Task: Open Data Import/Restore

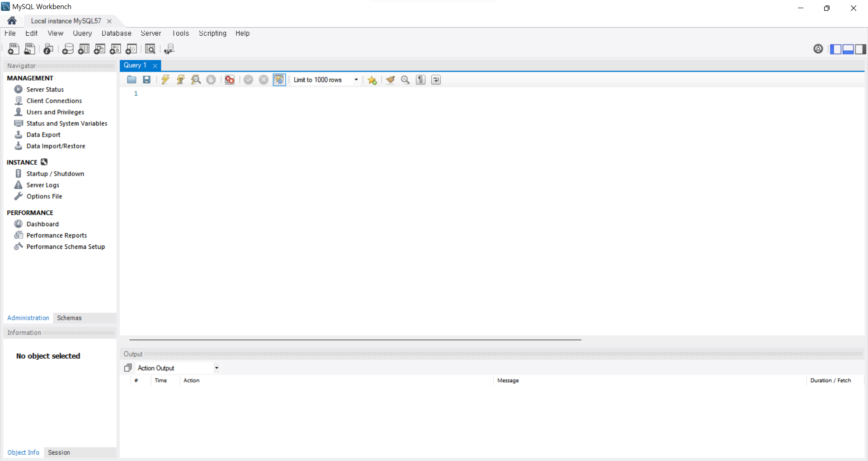Action: [56, 146]
